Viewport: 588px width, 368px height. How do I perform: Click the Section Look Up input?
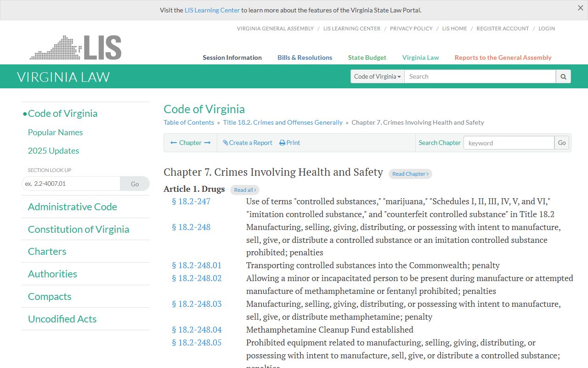pyautogui.click(x=71, y=184)
